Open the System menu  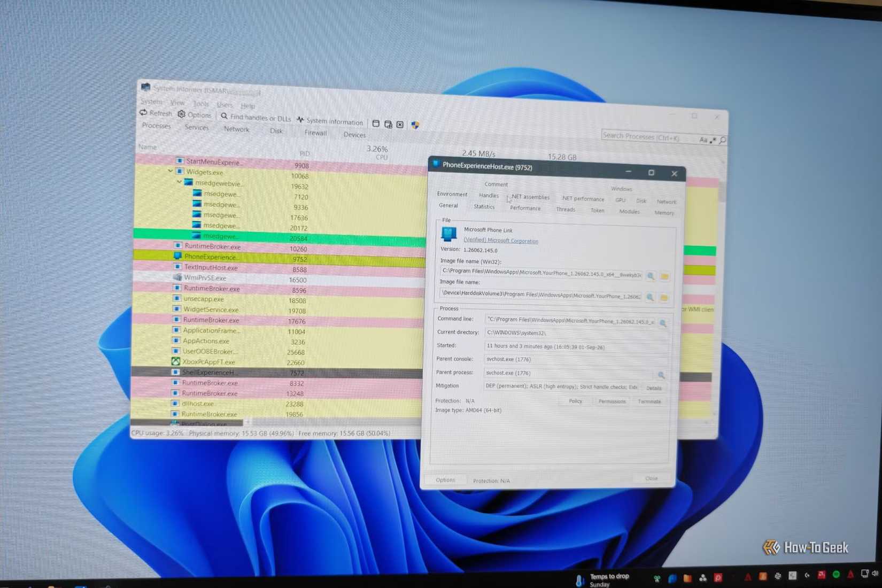(151, 102)
